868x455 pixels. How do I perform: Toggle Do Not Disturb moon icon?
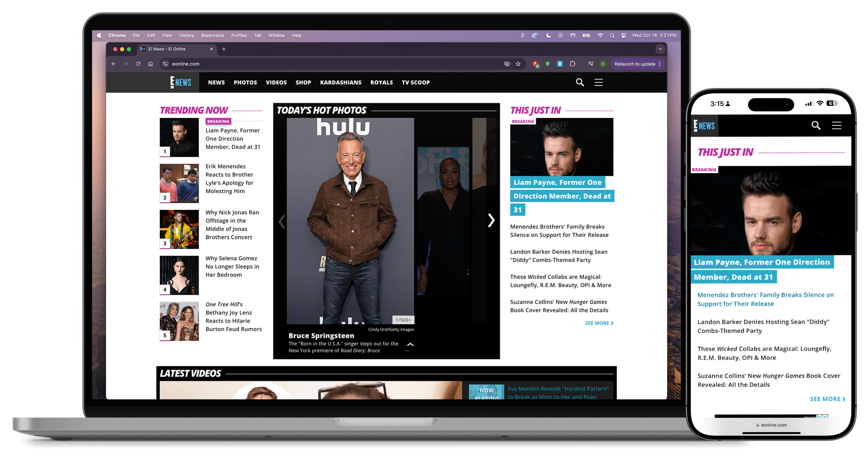click(548, 35)
